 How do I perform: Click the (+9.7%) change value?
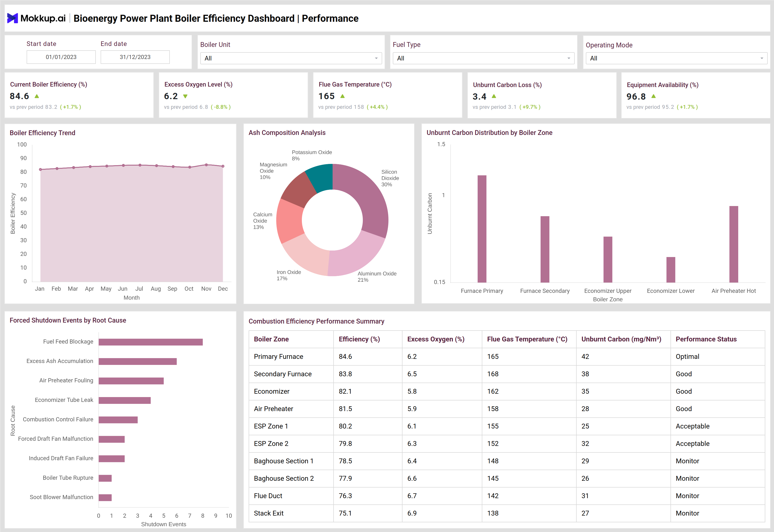(530, 107)
